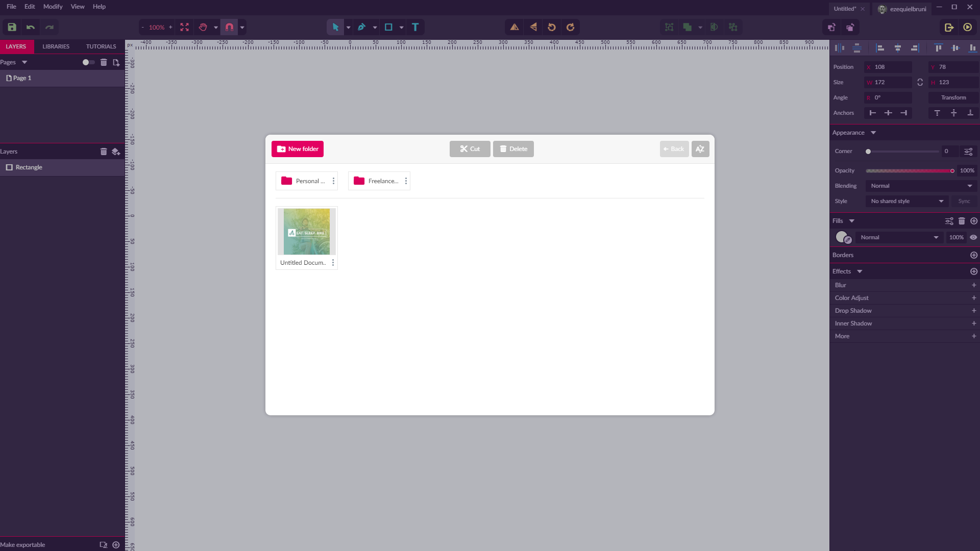Open shape tool variants dropdown
The image size is (980, 551).
point(402,28)
